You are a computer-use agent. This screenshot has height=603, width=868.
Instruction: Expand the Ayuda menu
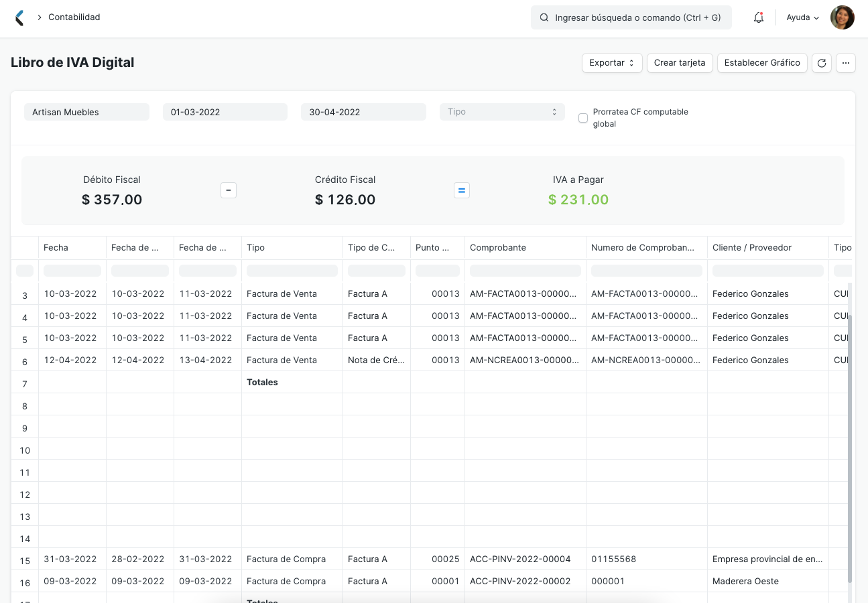(x=803, y=17)
